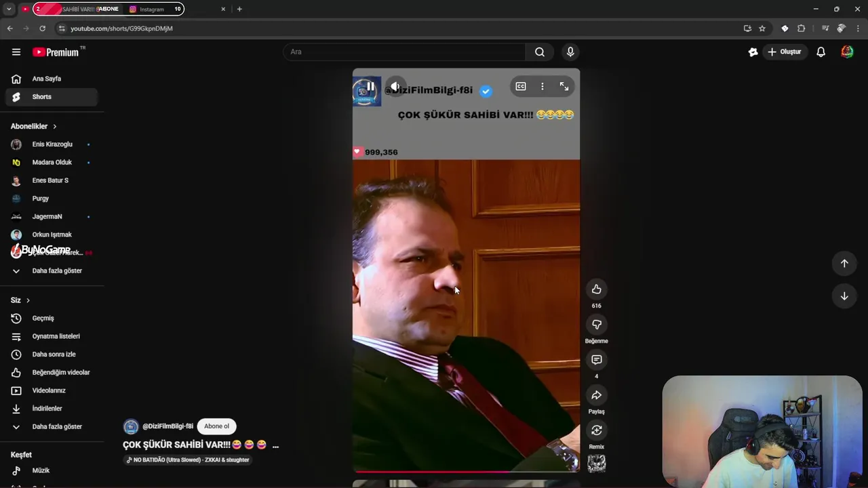Enter fullscreen for the short
The height and width of the screenshot is (488, 868).
click(x=564, y=86)
